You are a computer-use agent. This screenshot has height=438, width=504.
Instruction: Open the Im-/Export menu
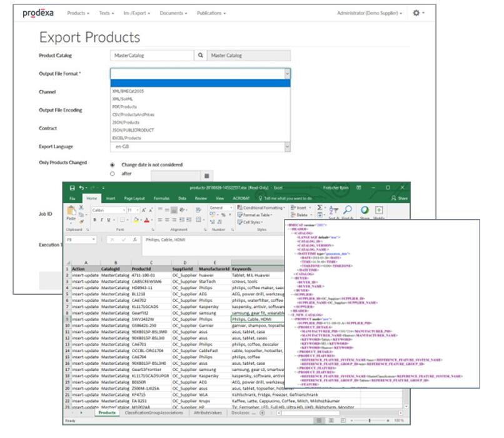pos(137,13)
